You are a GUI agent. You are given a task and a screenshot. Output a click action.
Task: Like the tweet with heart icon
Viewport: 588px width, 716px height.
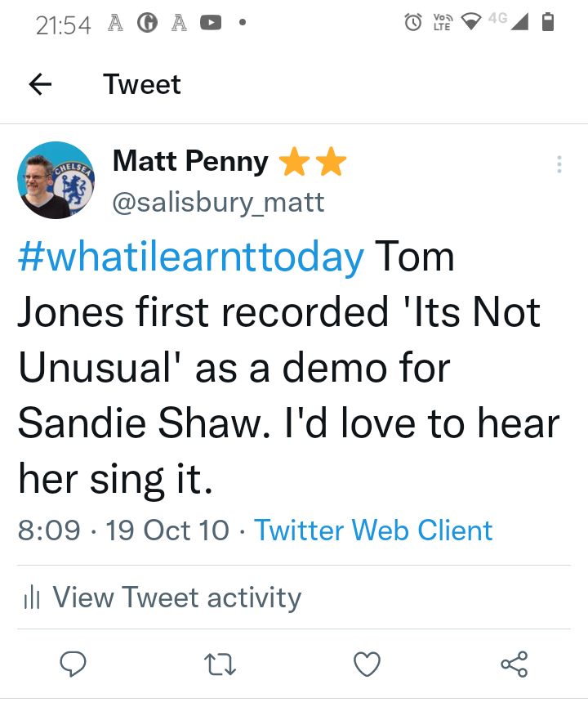coord(367,665)
